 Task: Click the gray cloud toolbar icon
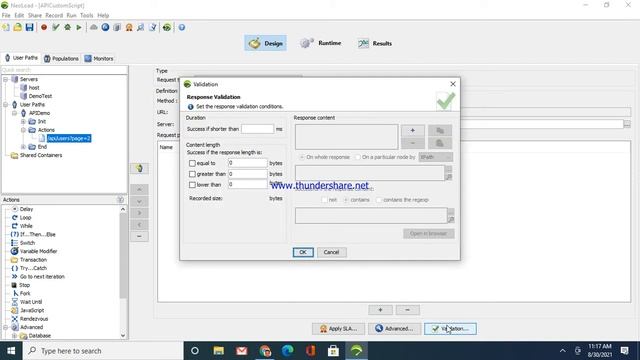pyautogui.click(x=93, y=27)
